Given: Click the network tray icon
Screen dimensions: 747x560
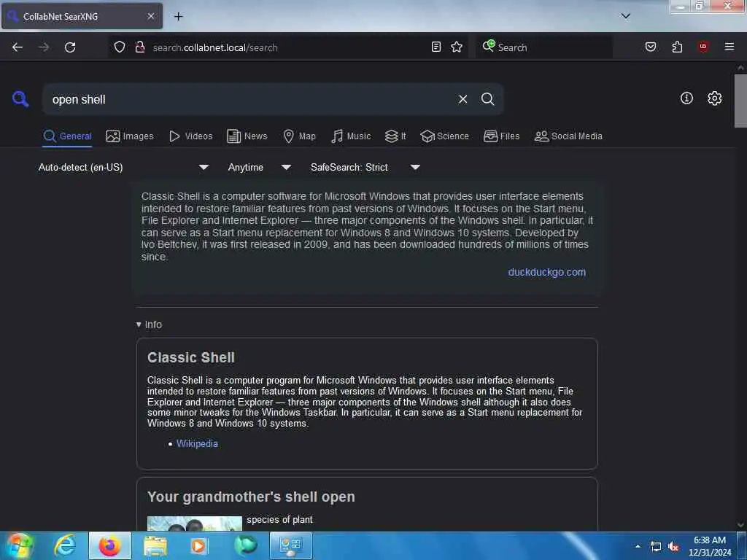Looking at the screenshot, I should [x=656, y=547].
